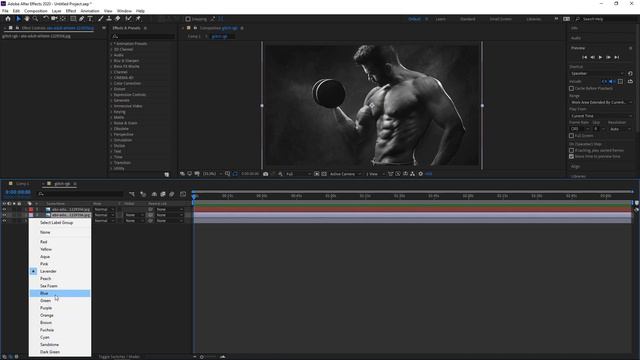The width and height of the screenshot is (640, 360).
Task: Select the Eraser tool
Action: [x=118, y=19]
